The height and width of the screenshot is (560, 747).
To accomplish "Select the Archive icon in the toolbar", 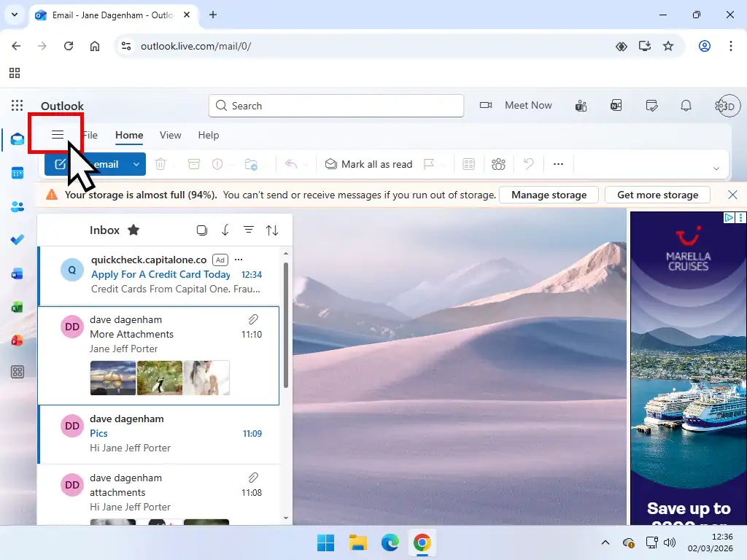I will [193, 164].
